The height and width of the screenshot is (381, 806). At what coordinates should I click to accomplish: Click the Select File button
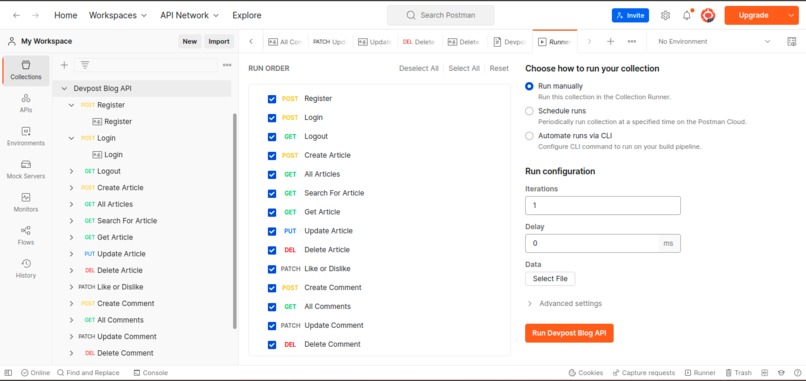[x=550, y=279]
